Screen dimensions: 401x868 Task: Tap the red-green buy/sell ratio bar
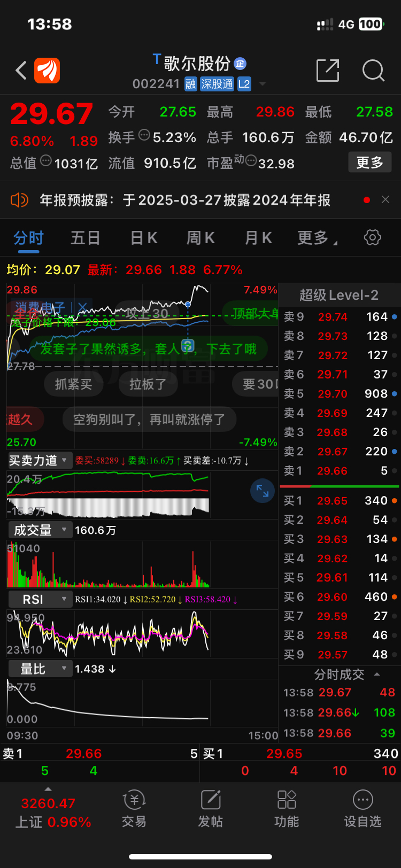339,486
